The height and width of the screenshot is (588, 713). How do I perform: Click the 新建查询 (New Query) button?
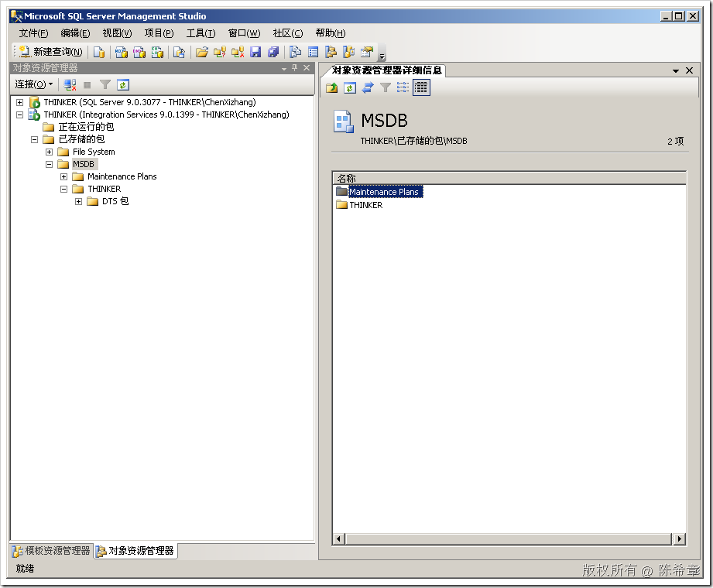pos(50,52)
